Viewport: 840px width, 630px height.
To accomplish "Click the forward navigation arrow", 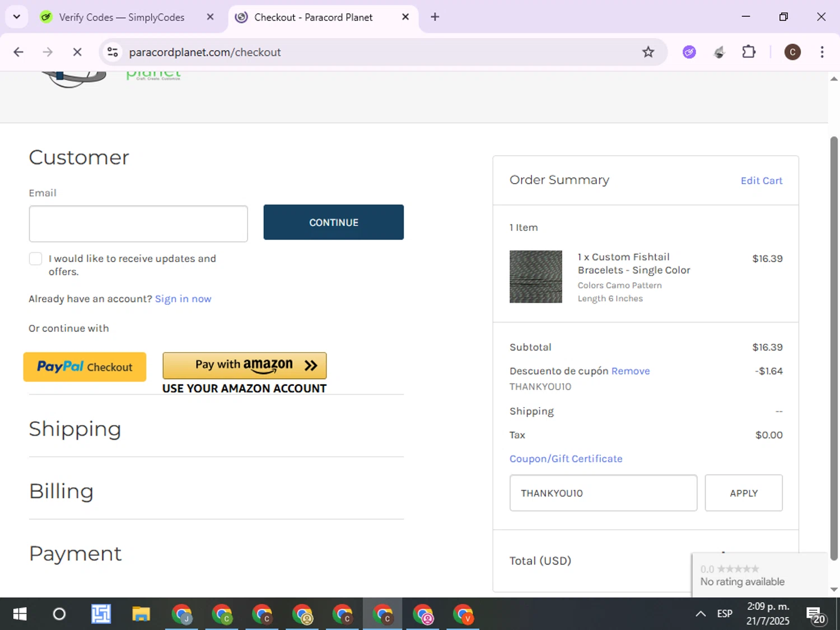I will (48, 52).
